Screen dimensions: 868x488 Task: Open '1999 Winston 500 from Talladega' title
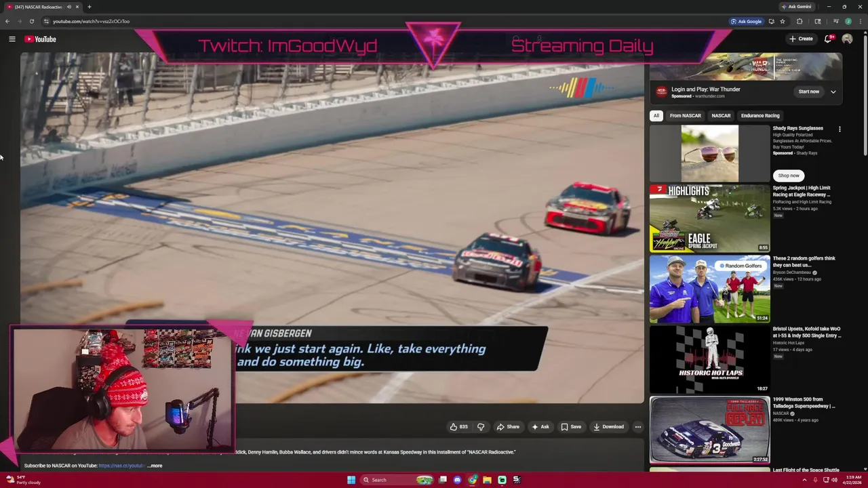[804, 403]
